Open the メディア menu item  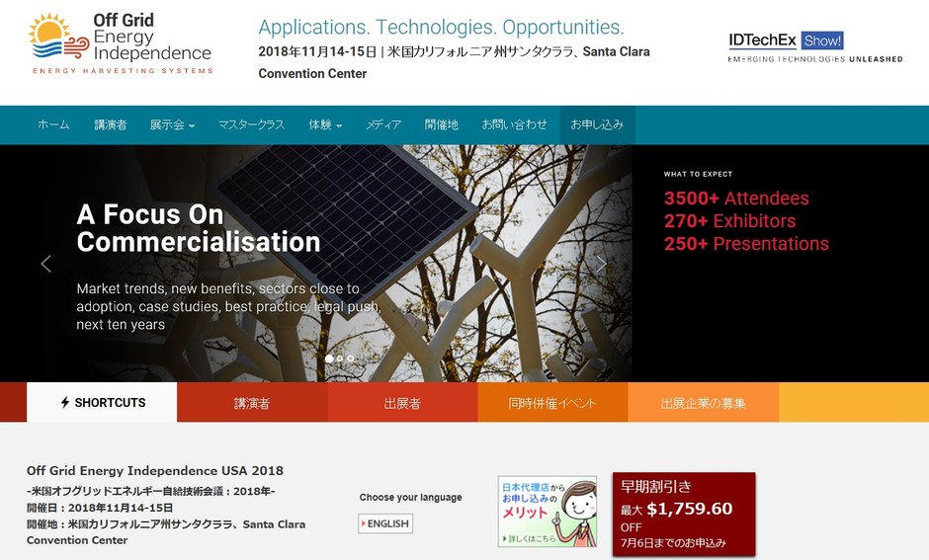coord(383,124)
